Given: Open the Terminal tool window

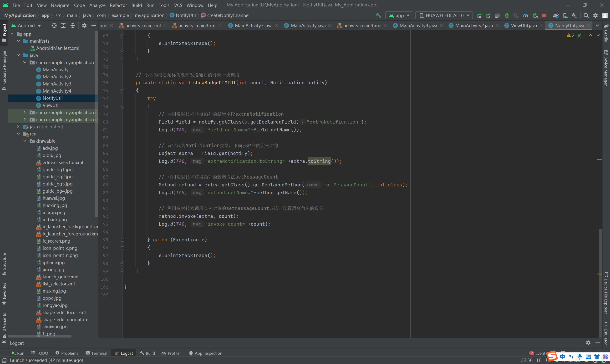Looking at the screenshot, I should click(x=97, y=353).
